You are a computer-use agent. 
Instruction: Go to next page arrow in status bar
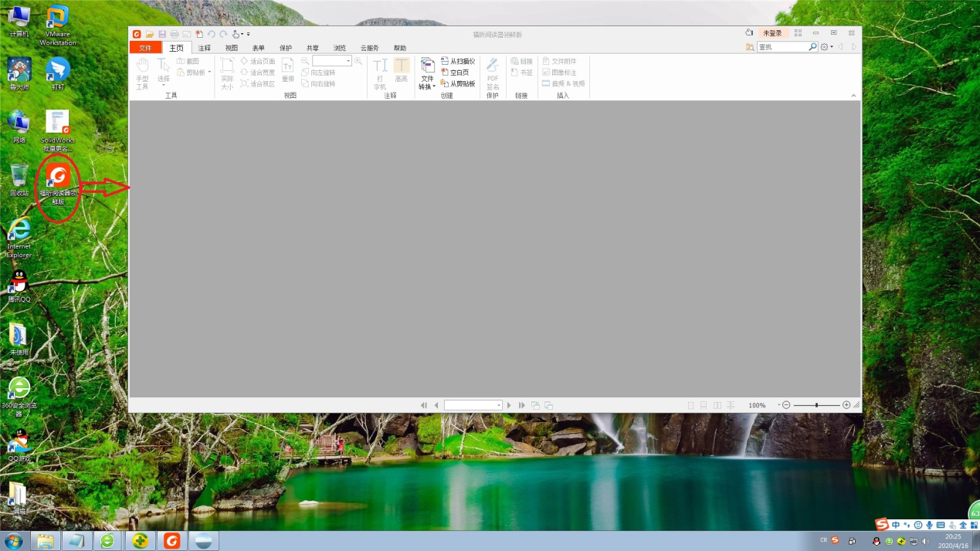point(509,405)
